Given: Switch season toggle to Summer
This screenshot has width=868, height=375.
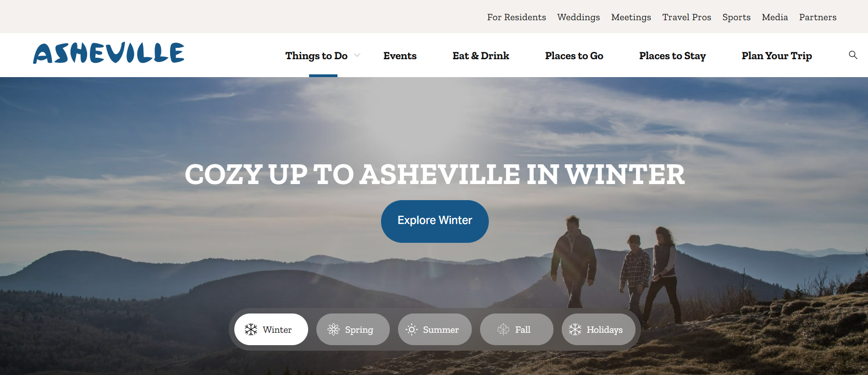Looking at the screenshot, I should [435, 330].
